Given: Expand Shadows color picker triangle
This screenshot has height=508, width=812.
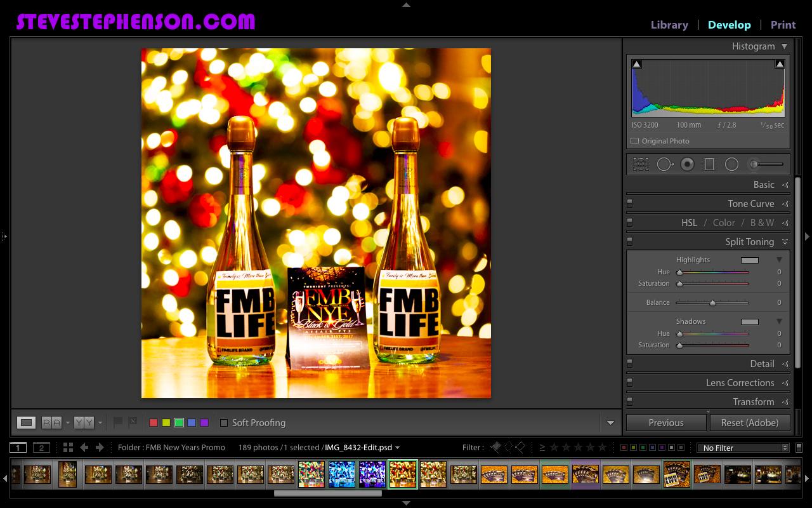Looking at the screenshot, I should [x=780, y=321].
